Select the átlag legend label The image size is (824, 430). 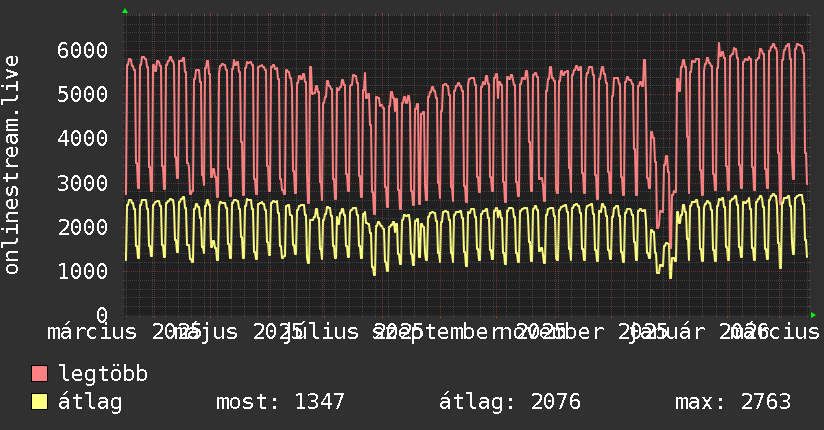click(x=90, y=402)
